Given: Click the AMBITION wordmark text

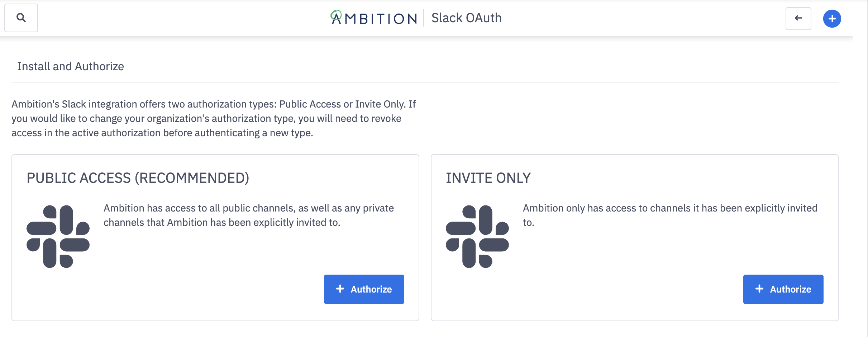Looking at the screenshot, I should (x=381, y=19).
